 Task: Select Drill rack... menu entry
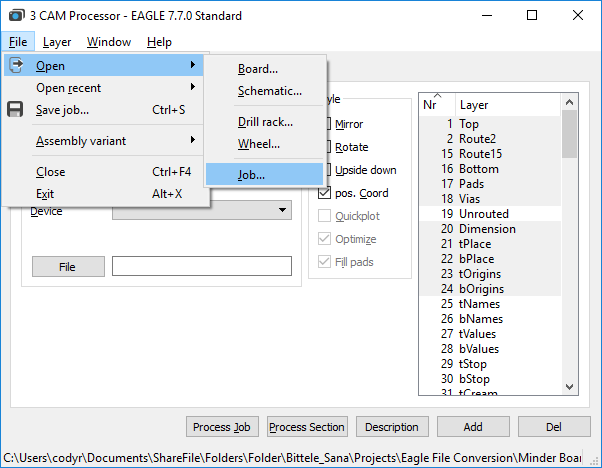point(265,122)
